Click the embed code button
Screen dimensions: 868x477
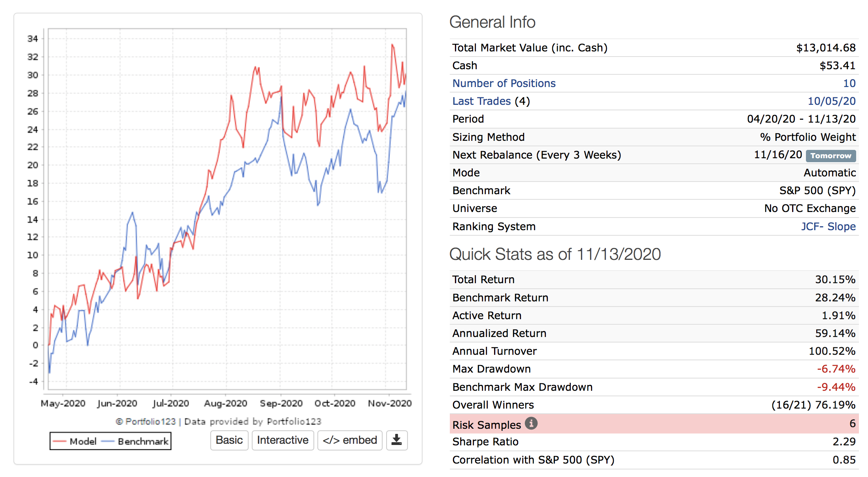(x=350, y=440)
